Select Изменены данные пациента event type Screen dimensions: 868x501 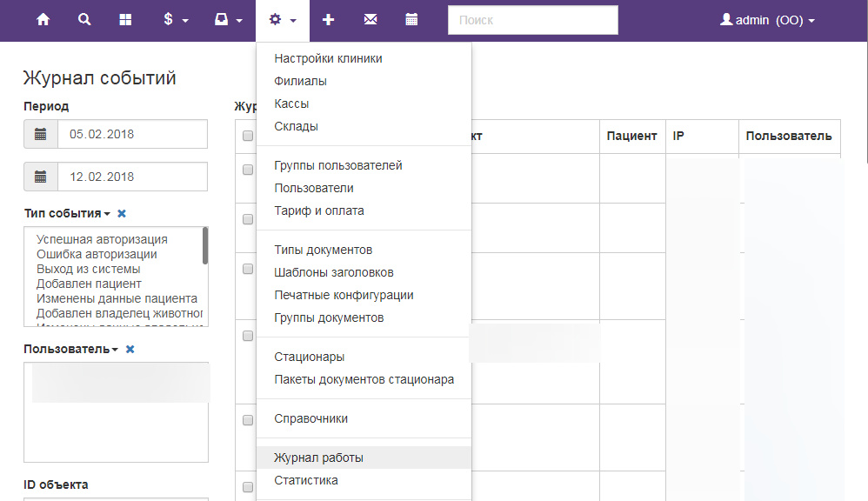[x=117, y=298]
